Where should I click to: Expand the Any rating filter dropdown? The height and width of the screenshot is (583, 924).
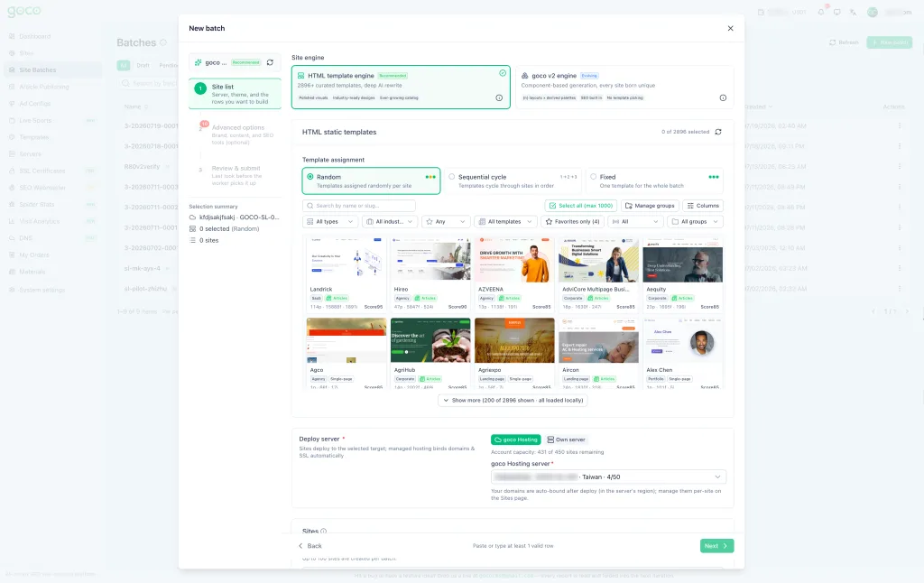[446, 222]
